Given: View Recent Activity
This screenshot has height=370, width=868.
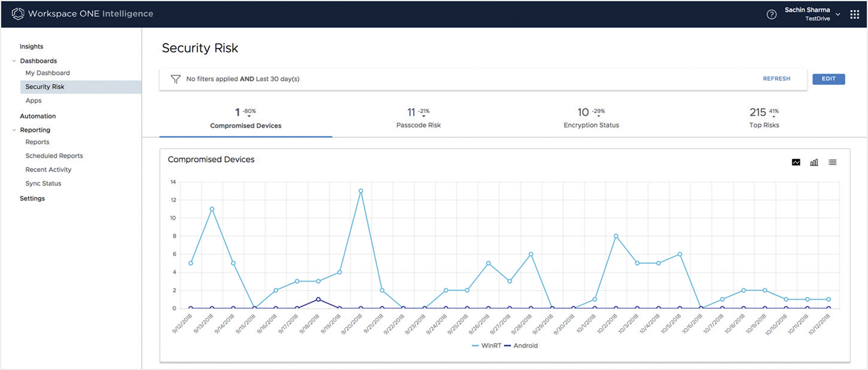Looking at the screenshot, I should (x=48, y=169).
